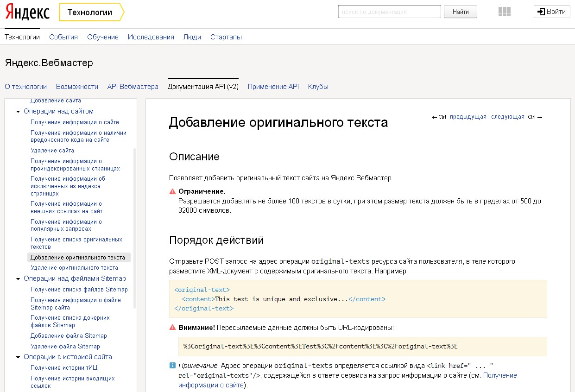Open the Клубы tab
575x392 pixels.
318,86
